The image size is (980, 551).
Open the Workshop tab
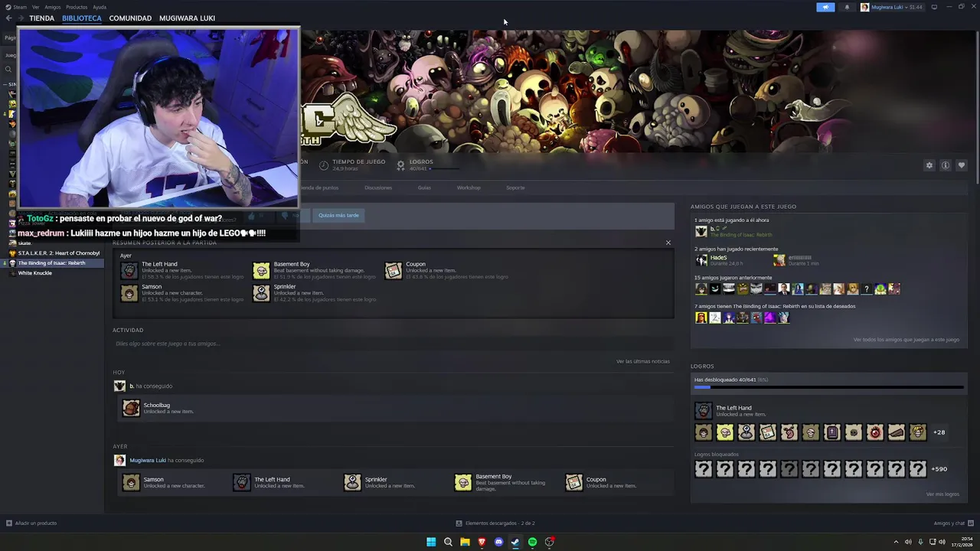point(469,187)
